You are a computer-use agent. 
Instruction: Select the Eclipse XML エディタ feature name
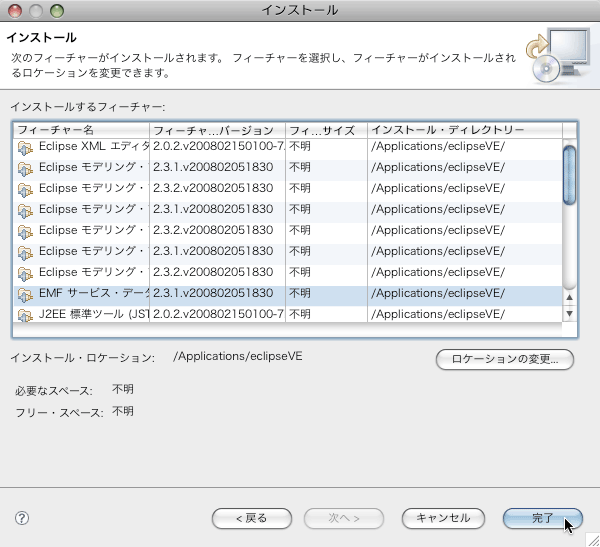[x=94, y=147]
